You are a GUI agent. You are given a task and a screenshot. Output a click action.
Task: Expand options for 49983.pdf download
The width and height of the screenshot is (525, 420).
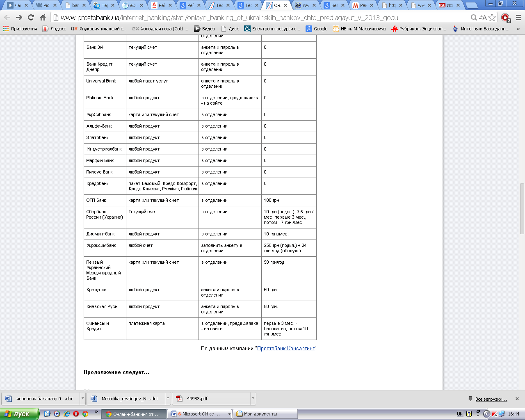(x=253, y=399)
